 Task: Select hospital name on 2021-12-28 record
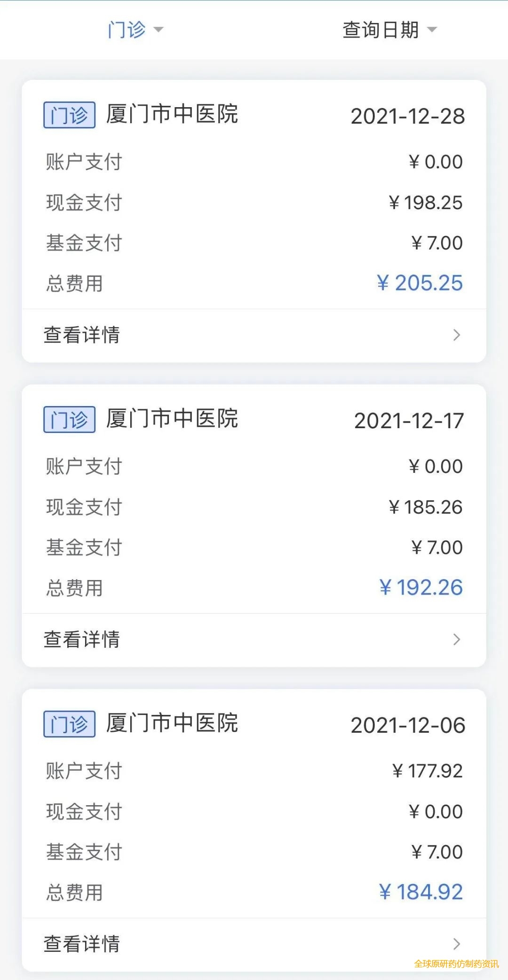tap(172, 114)
